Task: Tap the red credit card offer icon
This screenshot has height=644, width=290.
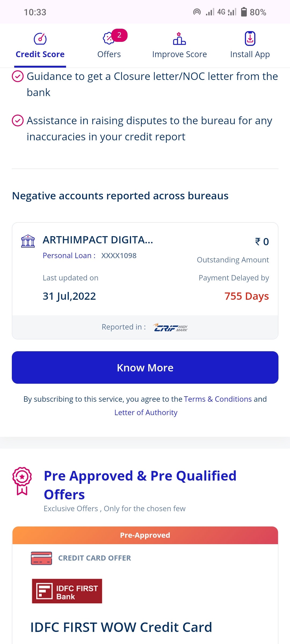Action: pyautogui.click(x=41, y=558)
